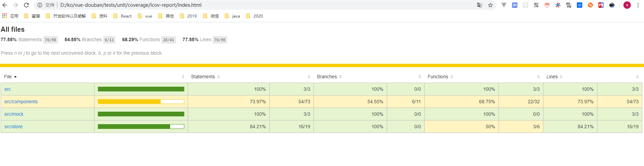
Task: Open the Google Translate page icon
Action: tap(480, 5)
